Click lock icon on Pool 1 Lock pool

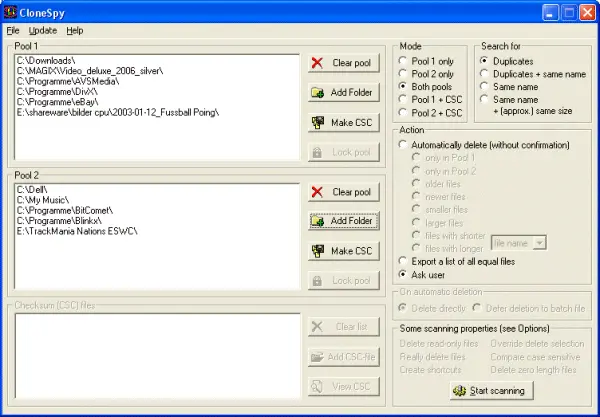[317, 153]
